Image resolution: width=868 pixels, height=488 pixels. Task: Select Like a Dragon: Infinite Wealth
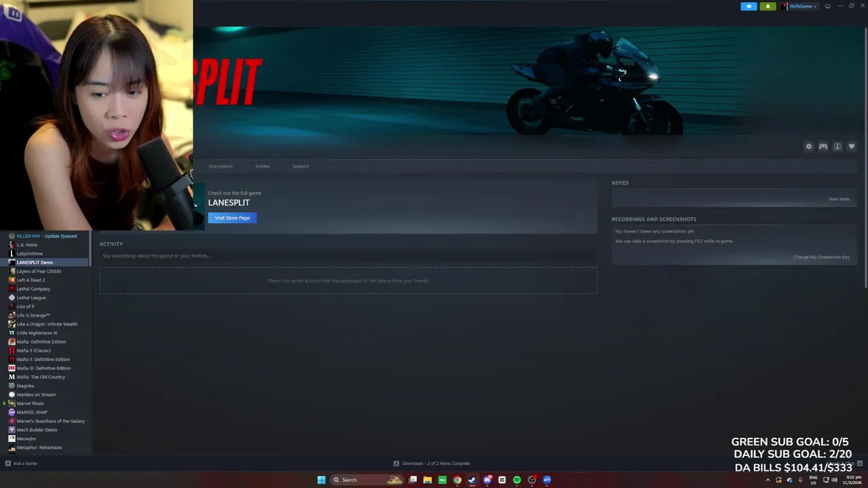(x=46, y=324)
